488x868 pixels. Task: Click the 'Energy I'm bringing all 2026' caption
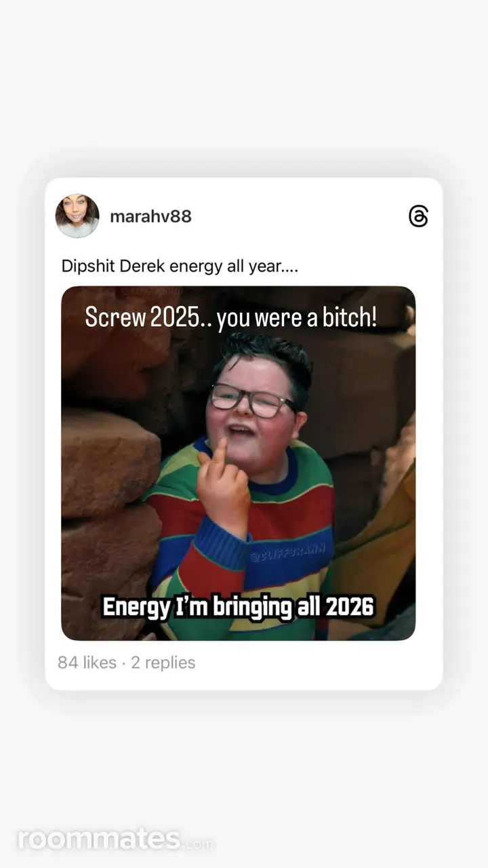pos(238,606)
